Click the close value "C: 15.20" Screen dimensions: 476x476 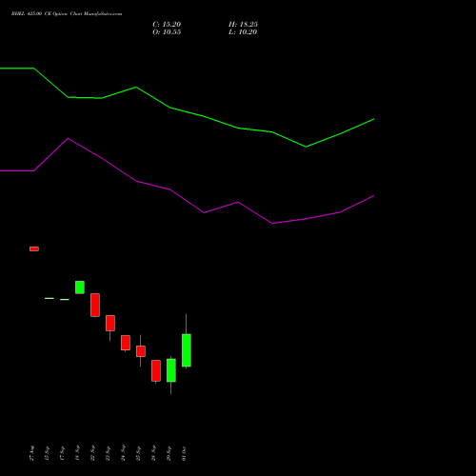click(167, 25)
